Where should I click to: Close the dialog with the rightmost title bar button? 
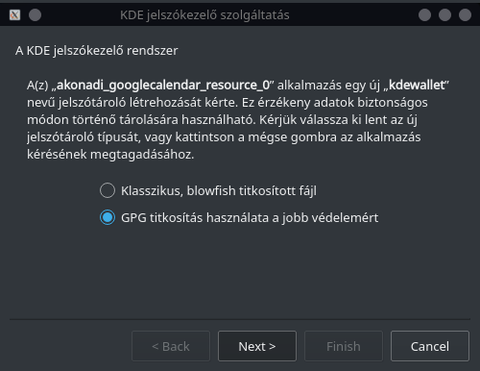click(x=465, y=15)
